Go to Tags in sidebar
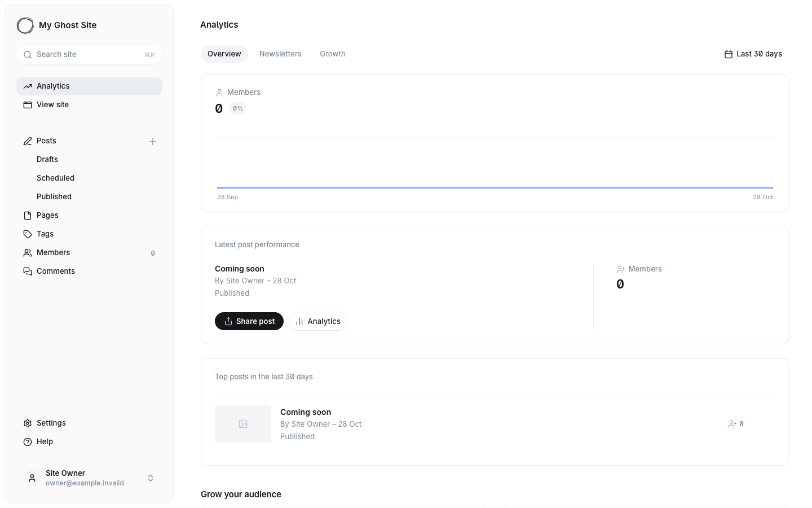The width and height of the screenshot is (812, 508). point(89,234)
